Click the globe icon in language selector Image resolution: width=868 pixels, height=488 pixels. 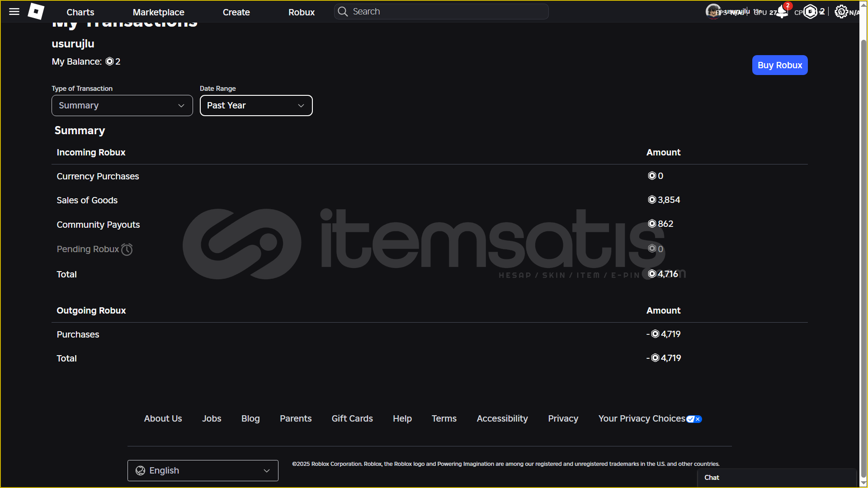141,471
